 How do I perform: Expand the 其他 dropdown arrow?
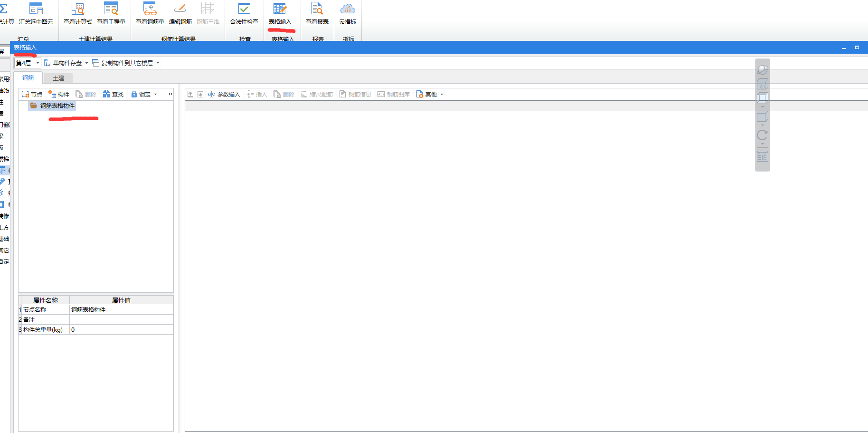tap(442, 94)
